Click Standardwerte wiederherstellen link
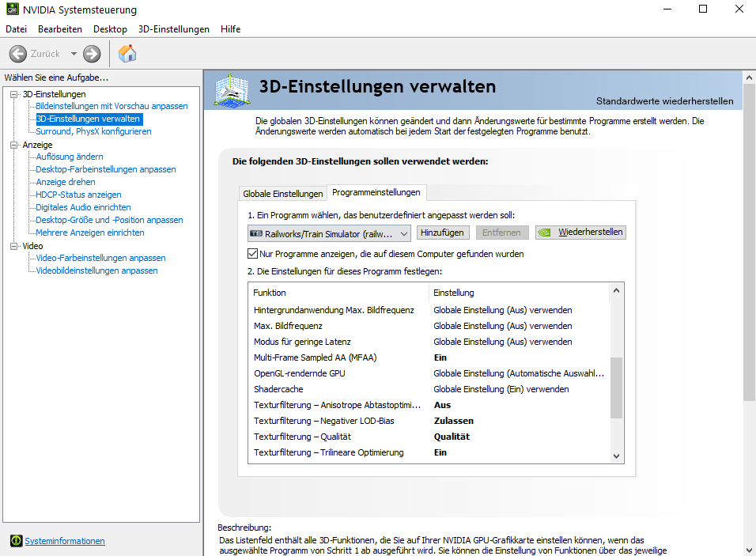756x556 pixels. click(x=664, y=101)
